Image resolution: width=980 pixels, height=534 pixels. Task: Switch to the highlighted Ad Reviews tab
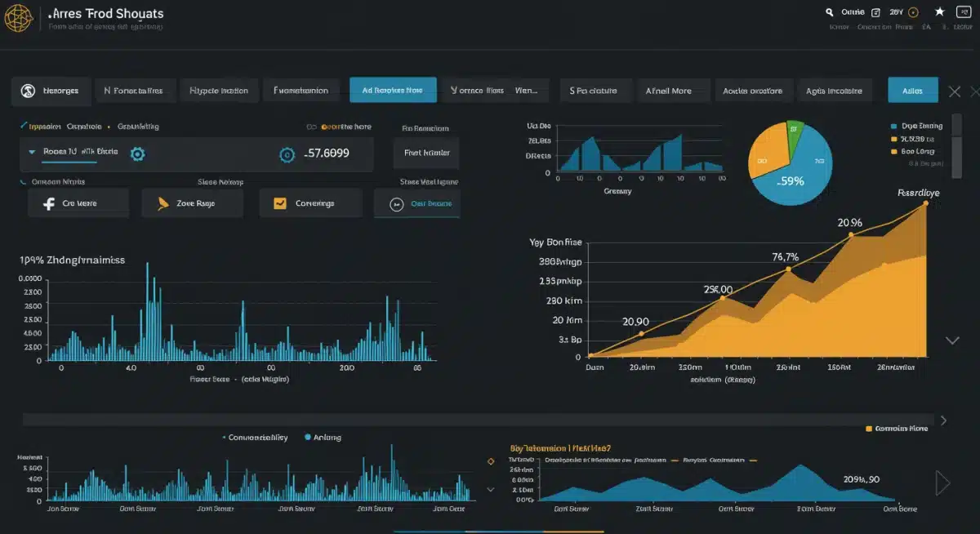393,90
